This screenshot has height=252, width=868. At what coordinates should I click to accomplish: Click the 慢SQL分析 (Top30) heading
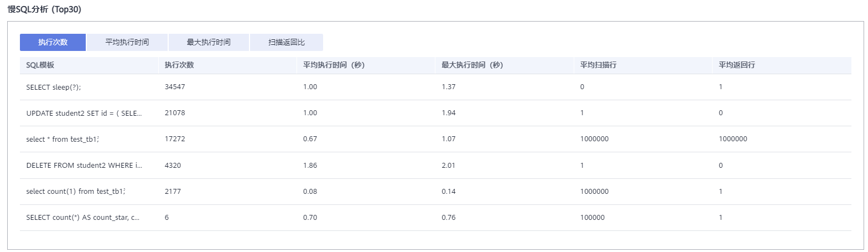[x=44, y=9]
